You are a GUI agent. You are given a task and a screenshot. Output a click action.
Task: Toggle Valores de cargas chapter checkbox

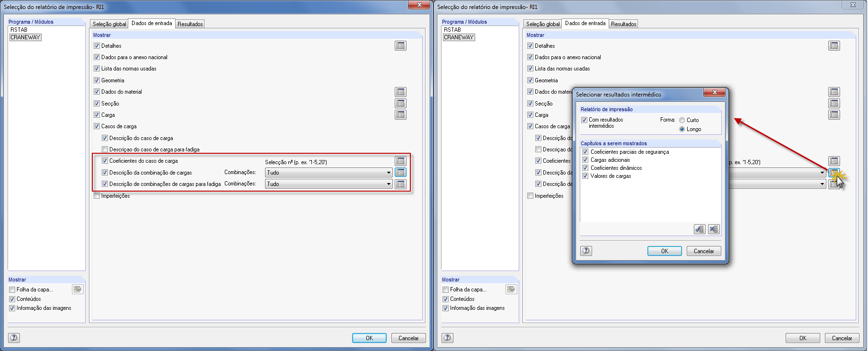click(585, 176)
